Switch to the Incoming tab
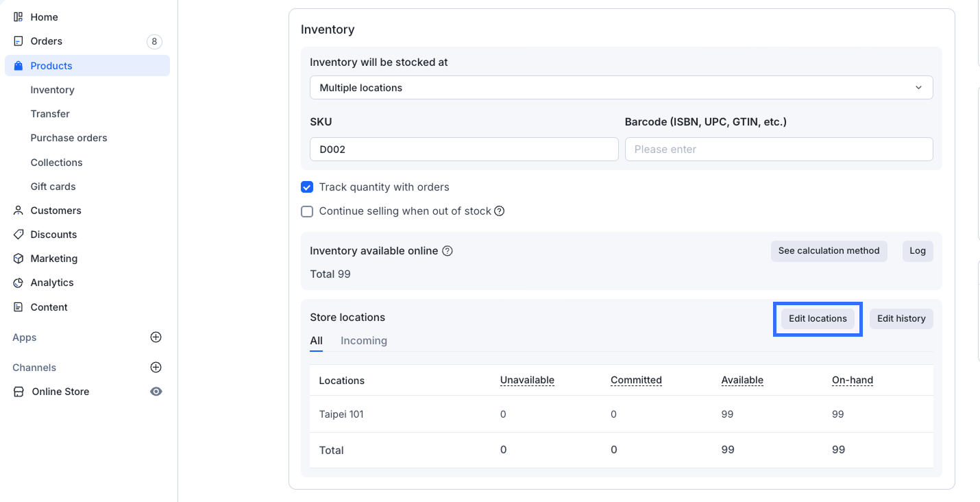Screen dimensions: 980x502 tap(363, 341)
